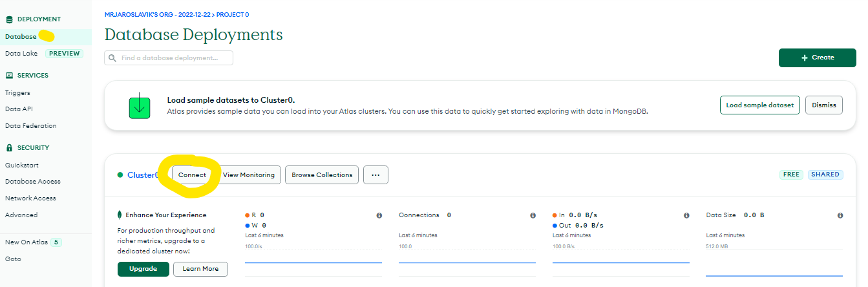
Task: Open Network Access settings
Action: tap(30, 198)
